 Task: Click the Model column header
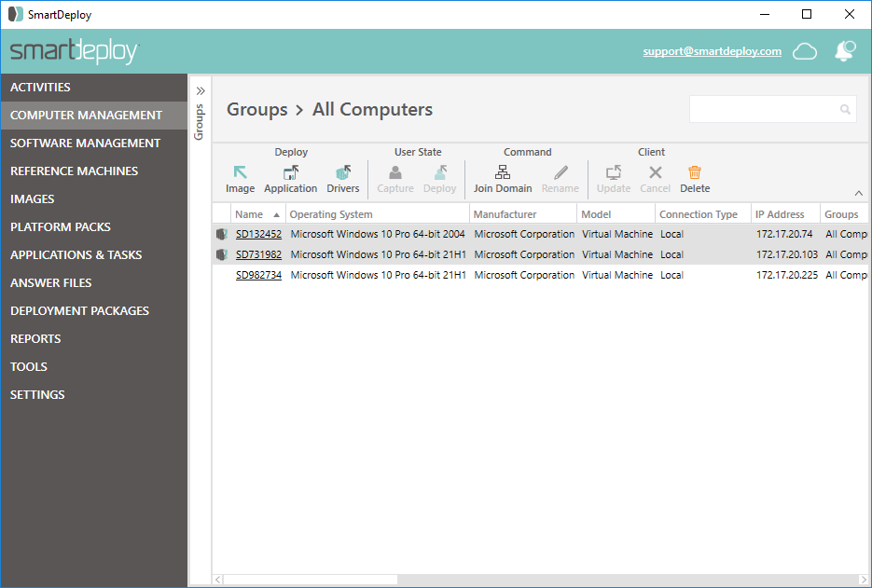pos(616,214)
